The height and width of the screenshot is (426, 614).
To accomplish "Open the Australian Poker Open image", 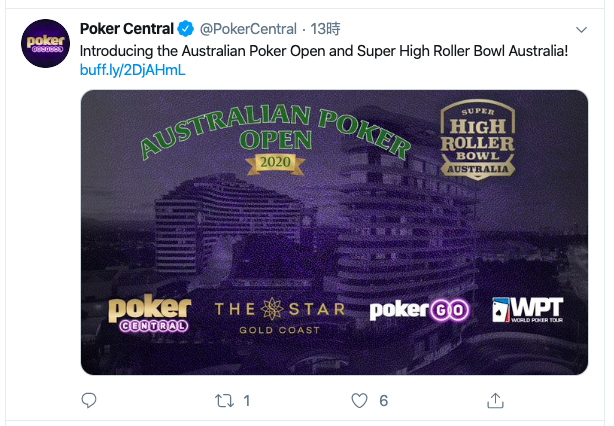I will 334,232.
